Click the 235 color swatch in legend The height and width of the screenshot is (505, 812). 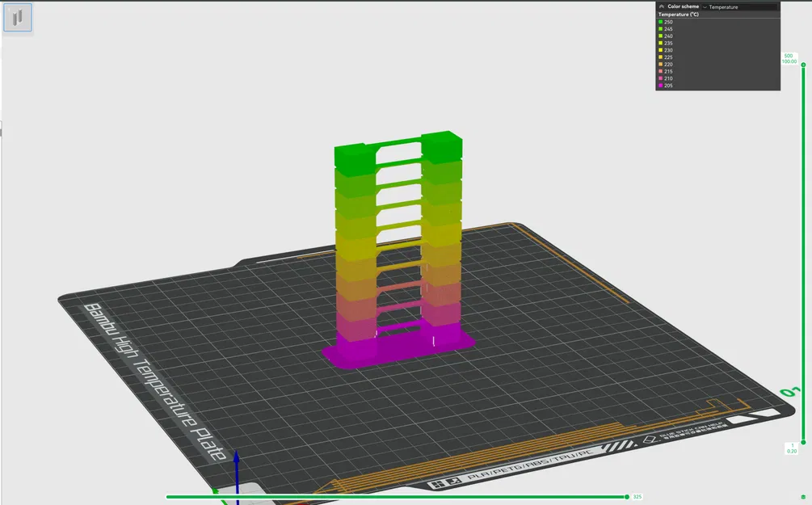click(661, 43)
